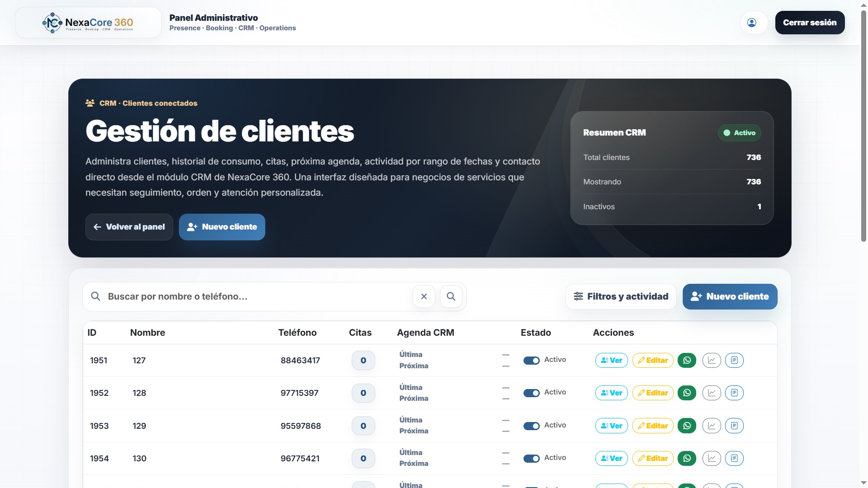Viewport: 868px width, 488px height.
Task: Click phone number 88463417
Action: [x=300, y=360]
